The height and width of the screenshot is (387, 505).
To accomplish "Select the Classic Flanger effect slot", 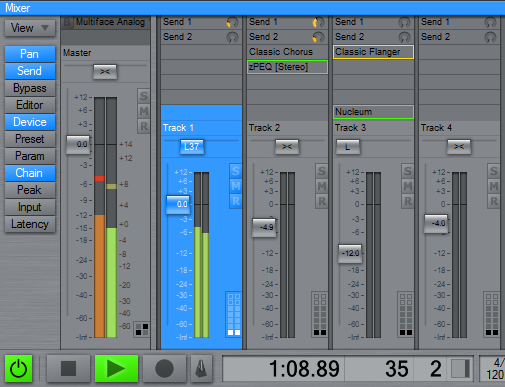I will (373, 52).
